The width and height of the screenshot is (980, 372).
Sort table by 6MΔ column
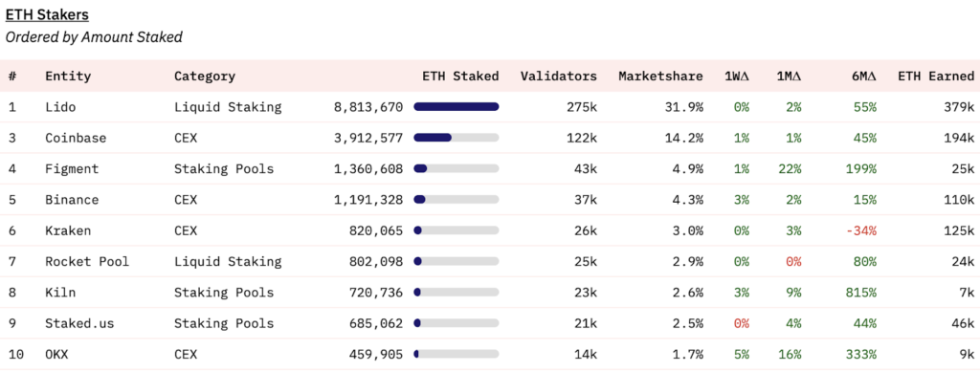tap(864, 77)
